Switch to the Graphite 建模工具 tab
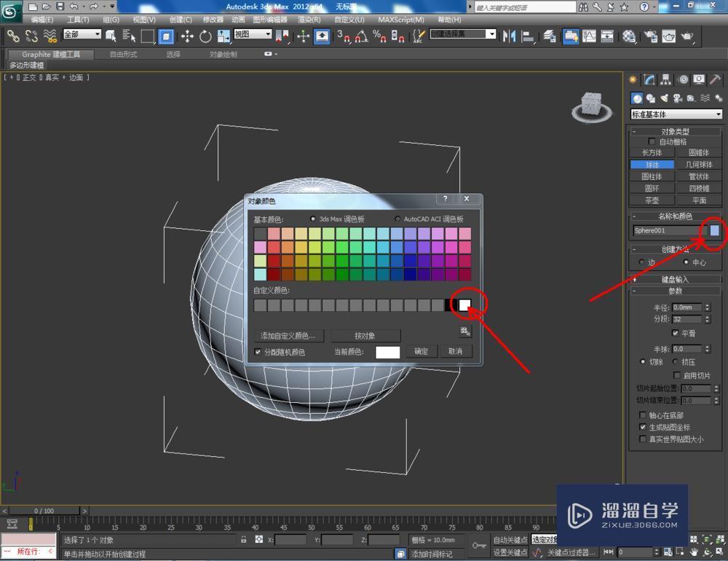Screen dimensions: 728x561 50,53
